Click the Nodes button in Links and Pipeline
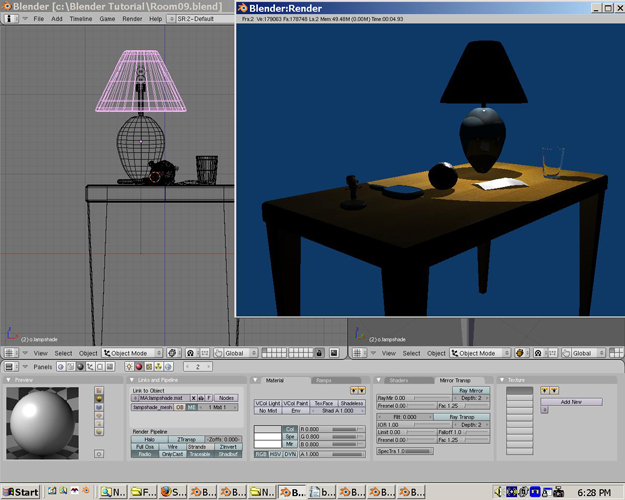Viewport: 625px width, 500px height. [226, 397]
